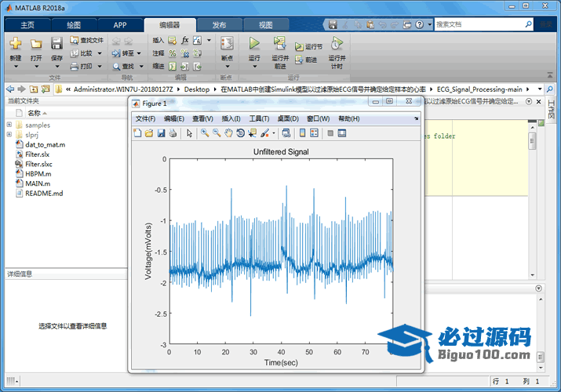Image resolution: width=561 pixels, height=392 pixels.
Task: Select HBPM.m in file list
Action: point(38,174)
